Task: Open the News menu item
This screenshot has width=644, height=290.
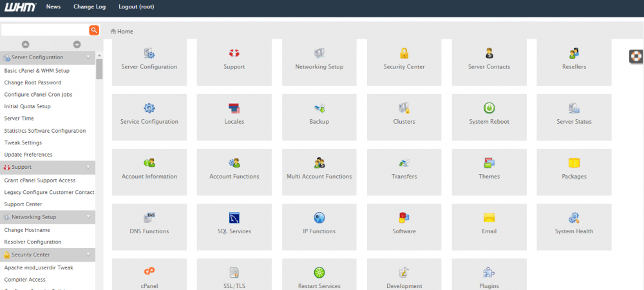Action: [53, 6]
